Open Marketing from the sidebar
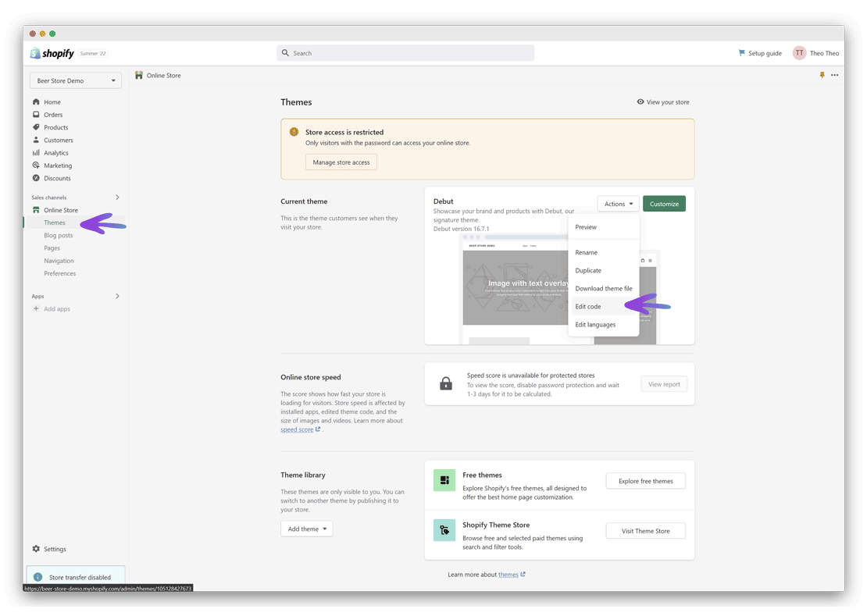The height and width of the screenshot is (616, 867). pyautogui.click(x=36, y=165)
